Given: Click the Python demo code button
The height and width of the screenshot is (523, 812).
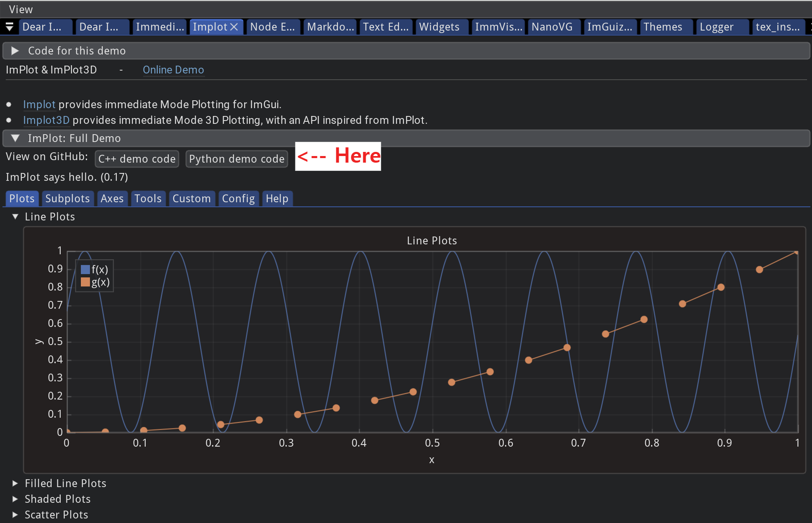Looking at the screenshot, I should coord(236,159).
